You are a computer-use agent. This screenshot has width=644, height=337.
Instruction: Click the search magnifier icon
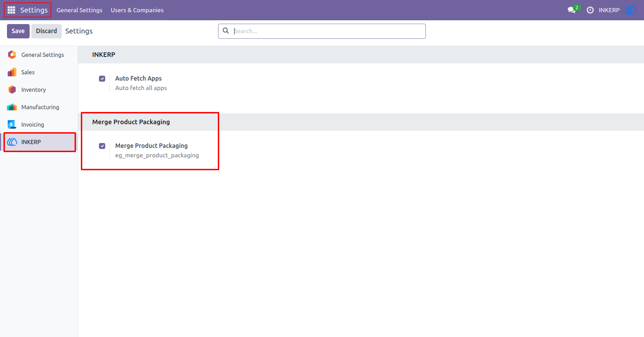(x=226, y=31)
